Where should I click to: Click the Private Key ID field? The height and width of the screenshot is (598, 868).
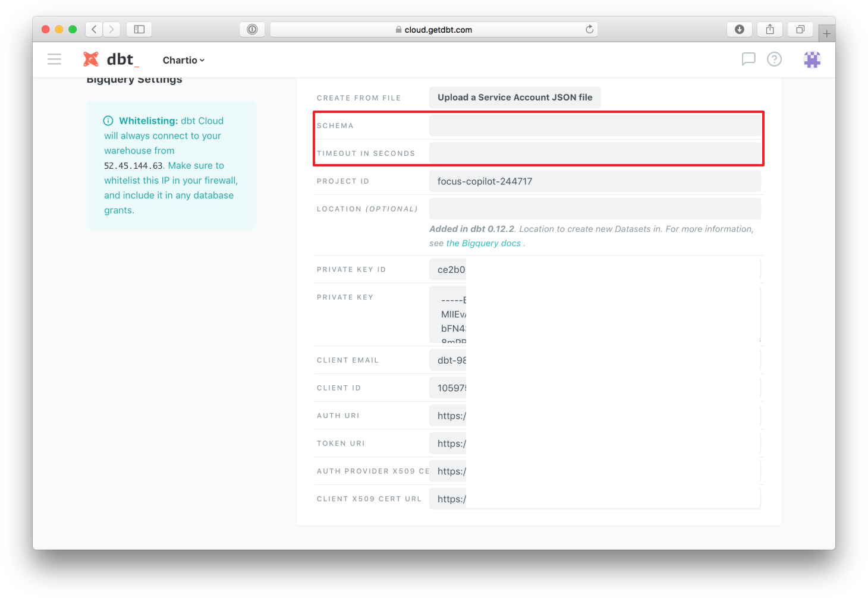tap(595, 269)
